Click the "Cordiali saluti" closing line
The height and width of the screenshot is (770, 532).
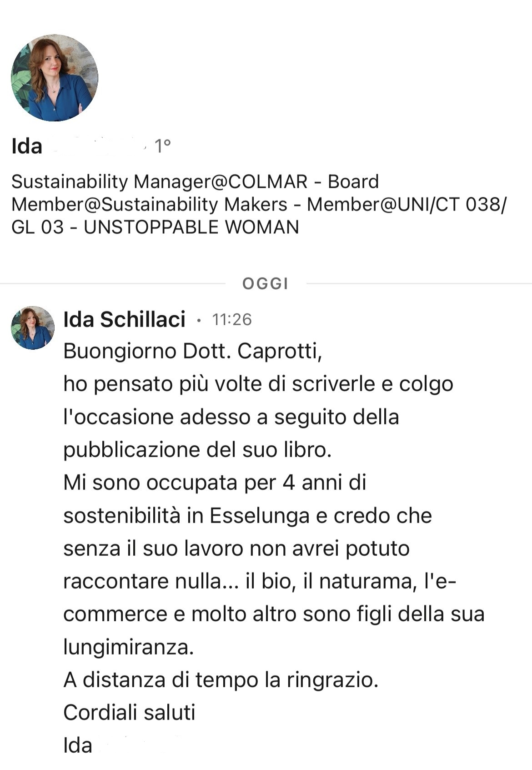129,713
